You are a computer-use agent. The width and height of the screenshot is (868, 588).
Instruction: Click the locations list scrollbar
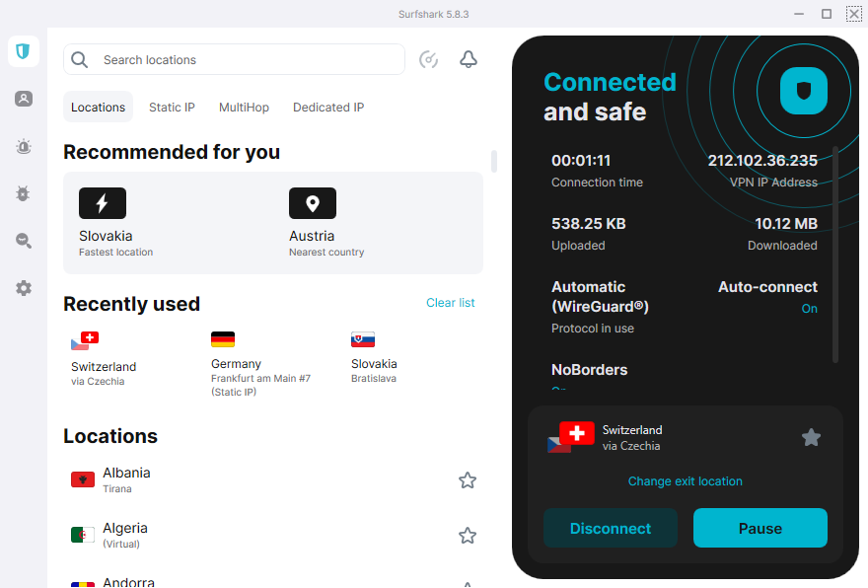click(x=493, y=161)
